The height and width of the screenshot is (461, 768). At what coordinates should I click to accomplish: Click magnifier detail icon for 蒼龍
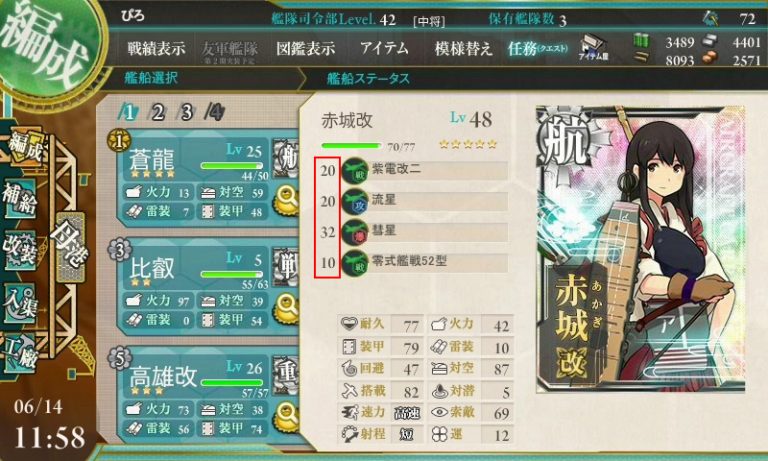pos(286,199)
